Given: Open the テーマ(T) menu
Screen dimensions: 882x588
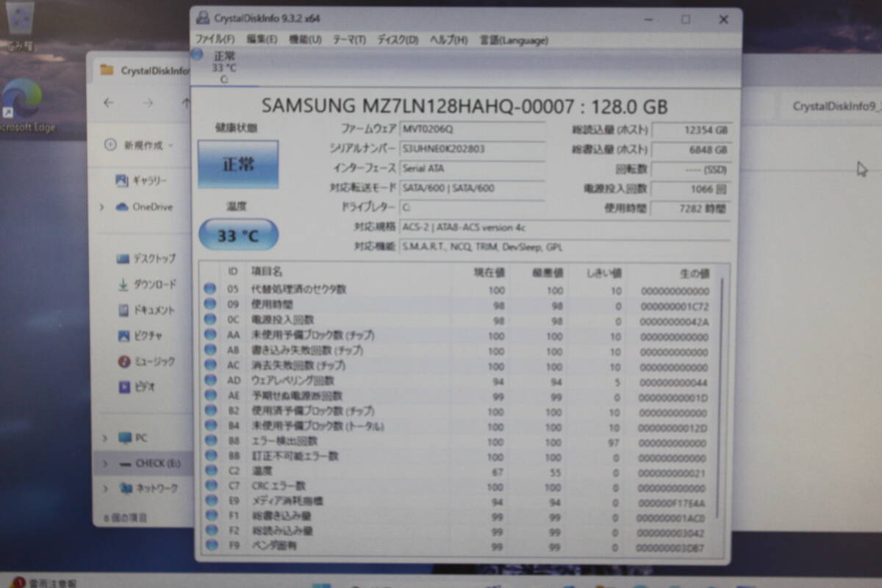Looking at the screenshot, I should click(349, 40).
